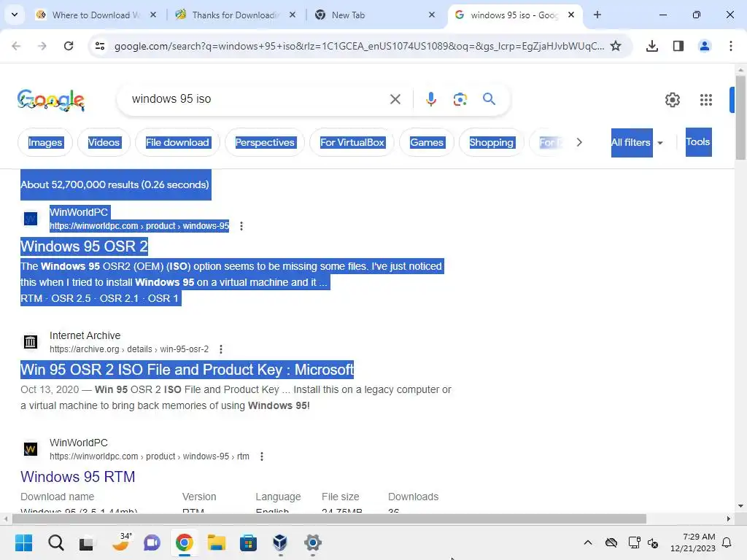
Task: Open Microsoft Store from taskbar
Action: 248,542
